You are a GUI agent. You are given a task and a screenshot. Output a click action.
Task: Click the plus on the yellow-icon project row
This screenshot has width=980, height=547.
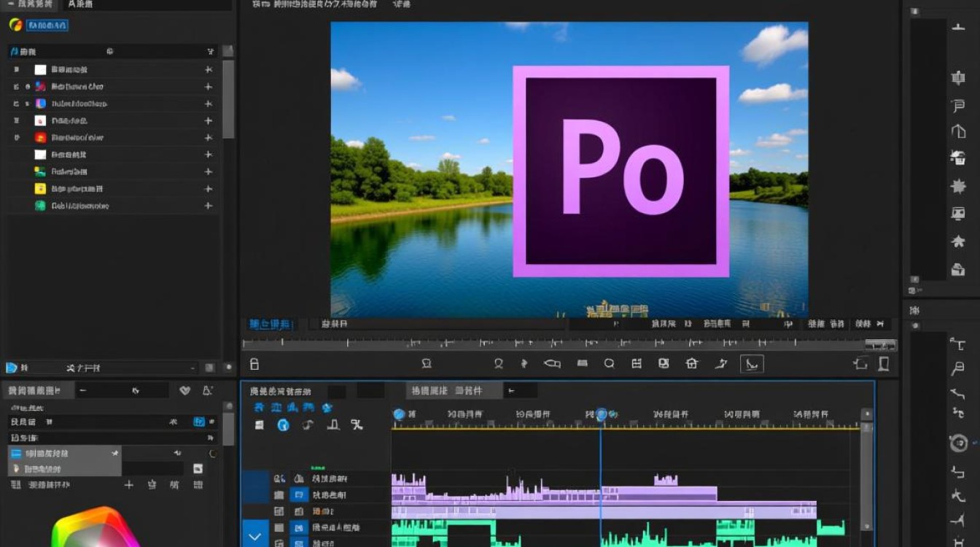tap(209, 189)
